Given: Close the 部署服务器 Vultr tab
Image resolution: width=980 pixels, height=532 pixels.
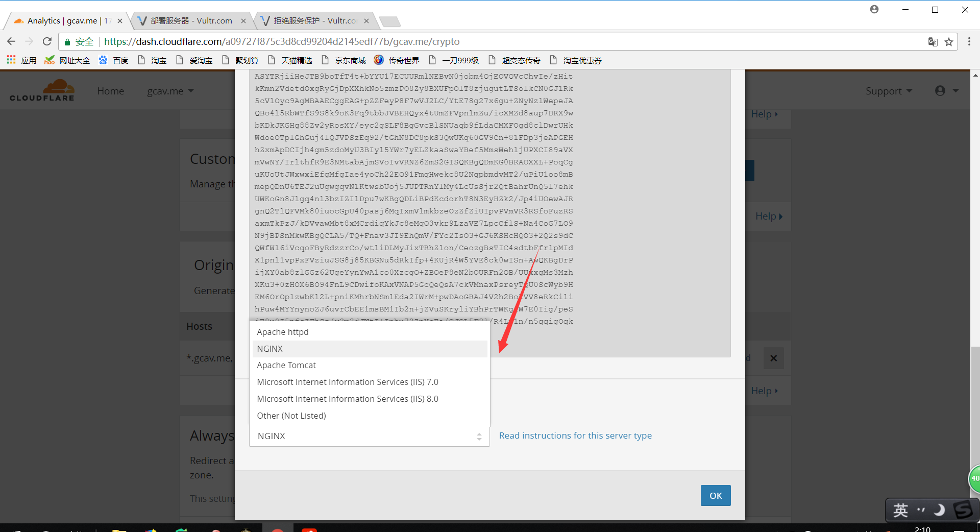Looking at the screenshot, I should coord(243,21).
